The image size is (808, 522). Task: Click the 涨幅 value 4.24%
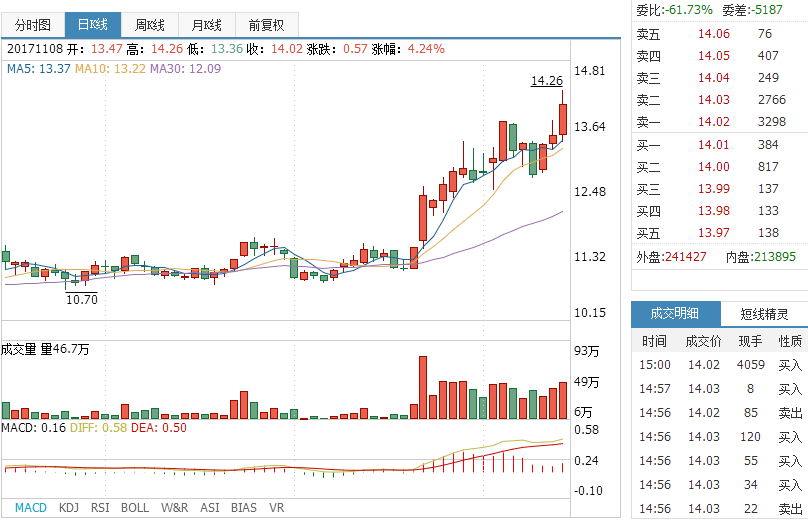pyautogui.click(x=426, y=49)
